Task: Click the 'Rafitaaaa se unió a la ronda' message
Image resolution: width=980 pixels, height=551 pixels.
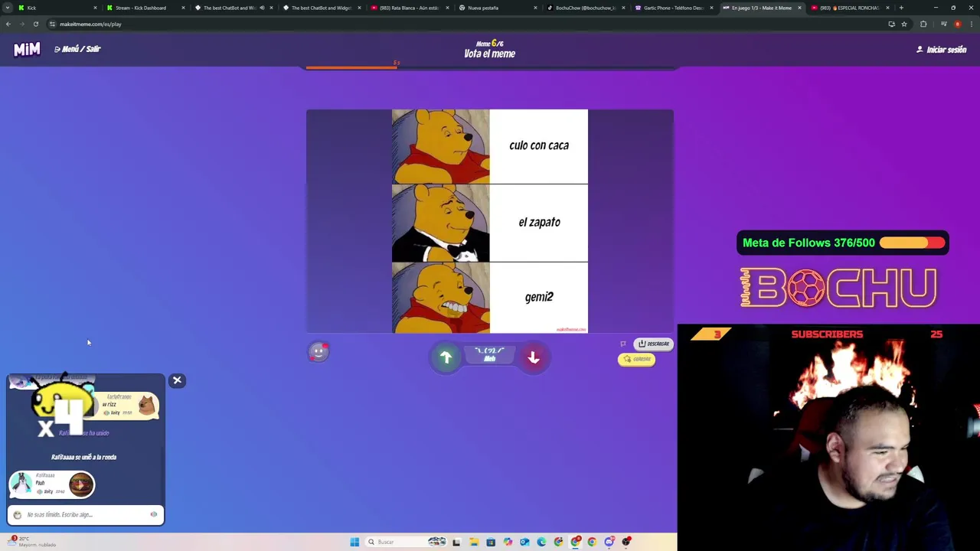Action: (x=84, y=457)
